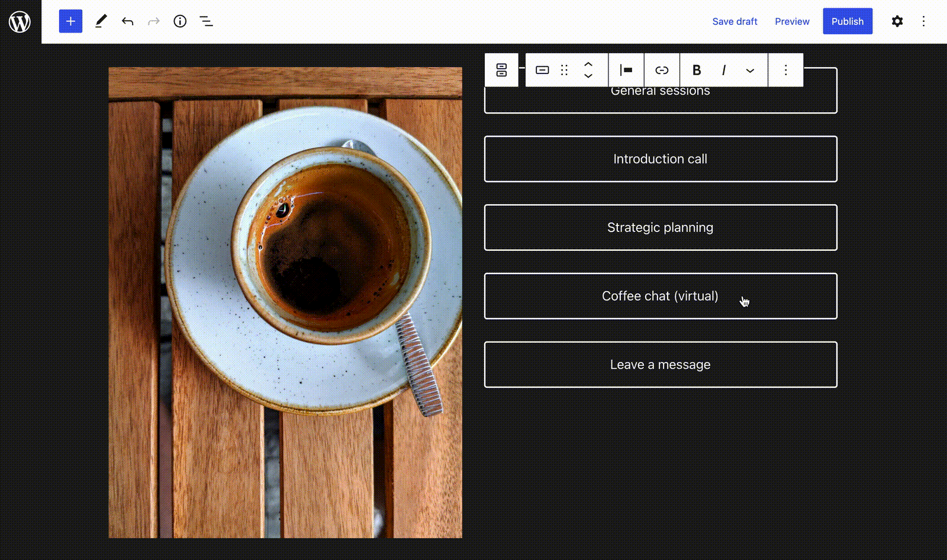Expand more rich text controls dropdown

(750, 70)
